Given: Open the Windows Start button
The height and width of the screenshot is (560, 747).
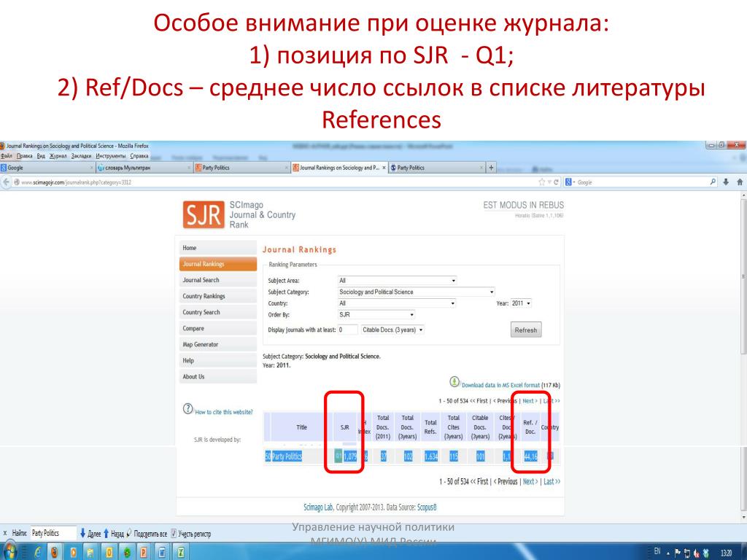Looking at the screenshot, I should click(x=9, y=551).
